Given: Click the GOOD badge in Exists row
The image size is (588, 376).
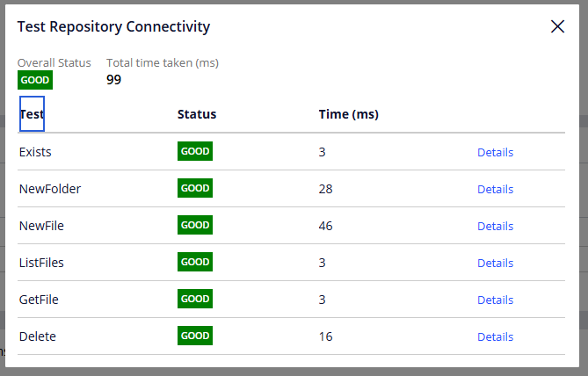Looking at the screenshot, I should pyautogui.click(x=195, y=151).
